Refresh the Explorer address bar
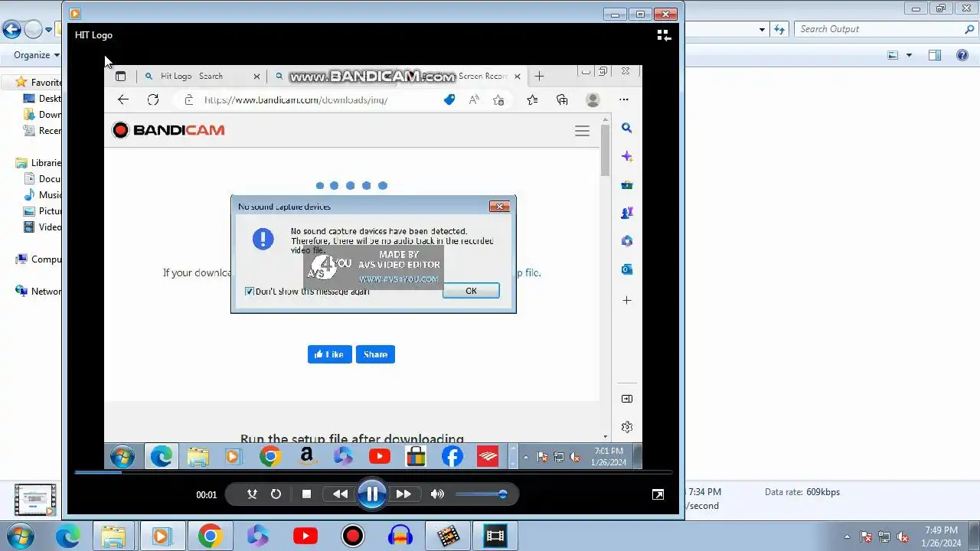 coord(779,29)
